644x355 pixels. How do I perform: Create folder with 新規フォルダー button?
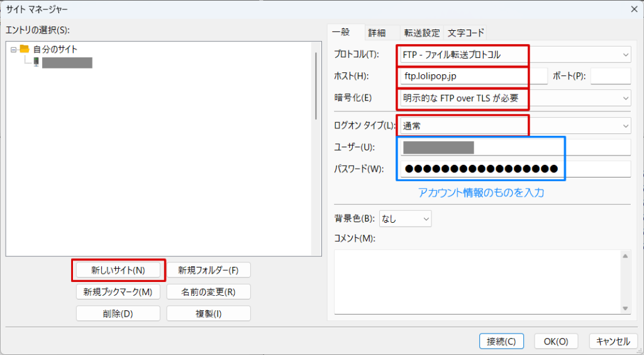208,270
